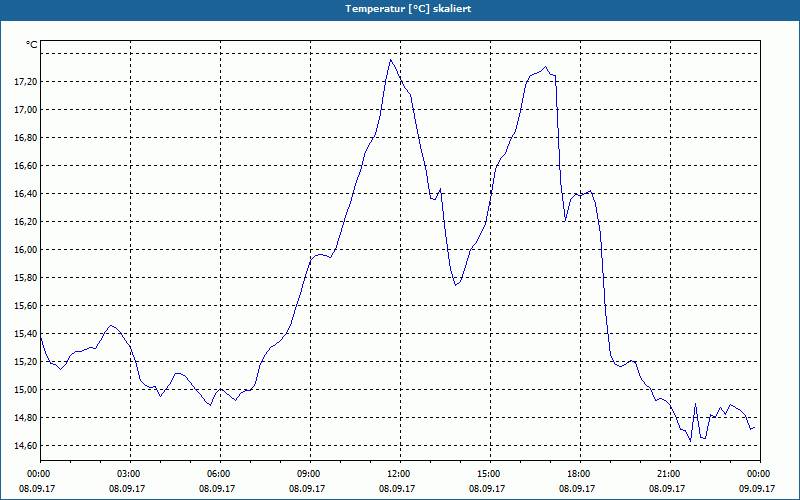Select the °C unit label on y-axis
The image size is (800, 500).
(32, 45)
